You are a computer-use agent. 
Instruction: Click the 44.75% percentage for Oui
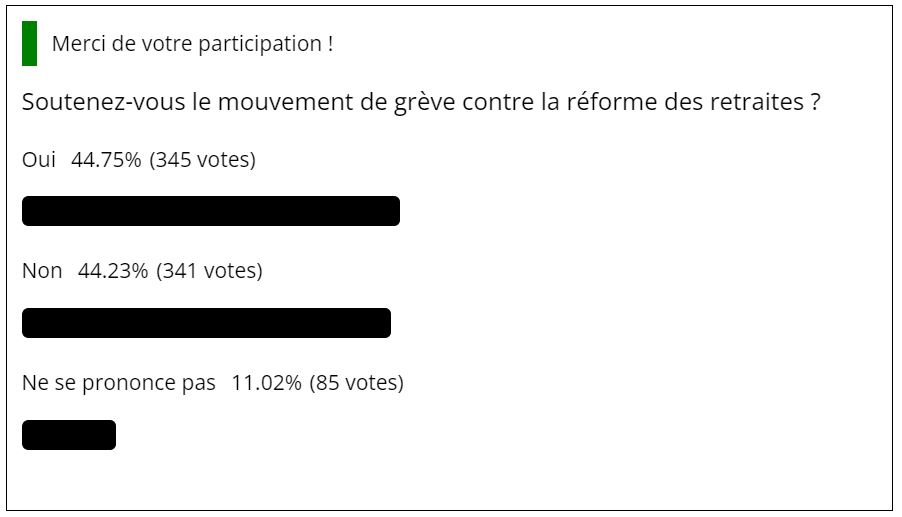pos(106,159)
